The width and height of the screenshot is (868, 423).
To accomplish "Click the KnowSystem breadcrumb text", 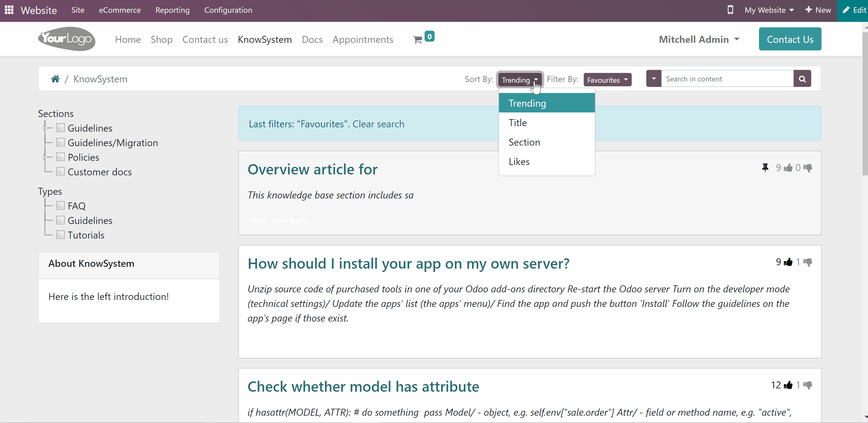I will pyautogui.click(x=101, y=79).
